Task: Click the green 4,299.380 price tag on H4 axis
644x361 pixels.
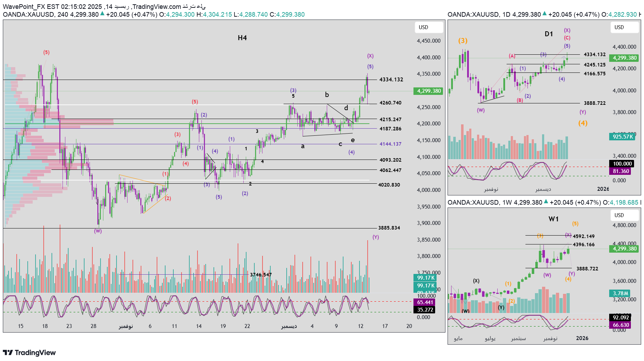Action: pyautogui.click(x=429, y=91)
